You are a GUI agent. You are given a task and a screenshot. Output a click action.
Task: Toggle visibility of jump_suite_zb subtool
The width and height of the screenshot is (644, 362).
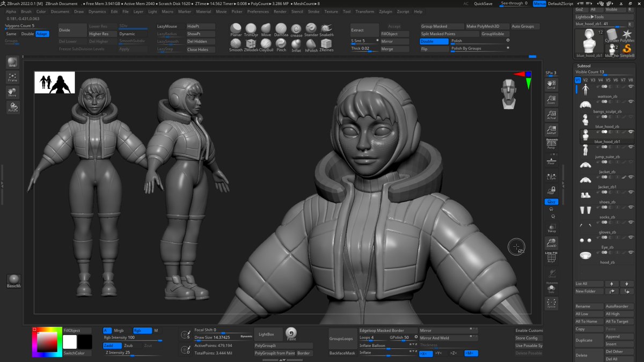tap(631, 147)
